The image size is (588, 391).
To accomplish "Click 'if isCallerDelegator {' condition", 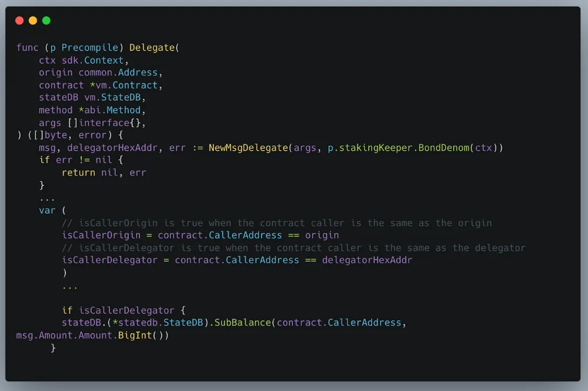I will click(124, 310).
